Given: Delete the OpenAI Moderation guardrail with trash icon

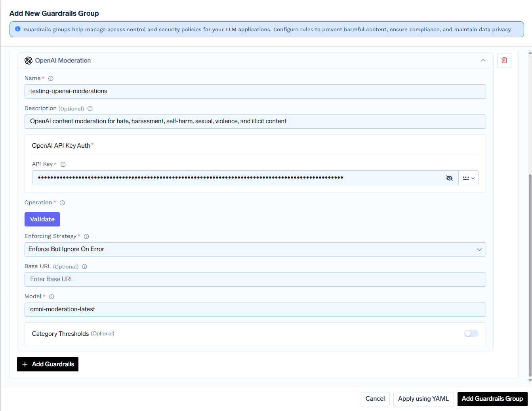Looking at the screenshot, I should pyautogui.click(x=504, y=60).
